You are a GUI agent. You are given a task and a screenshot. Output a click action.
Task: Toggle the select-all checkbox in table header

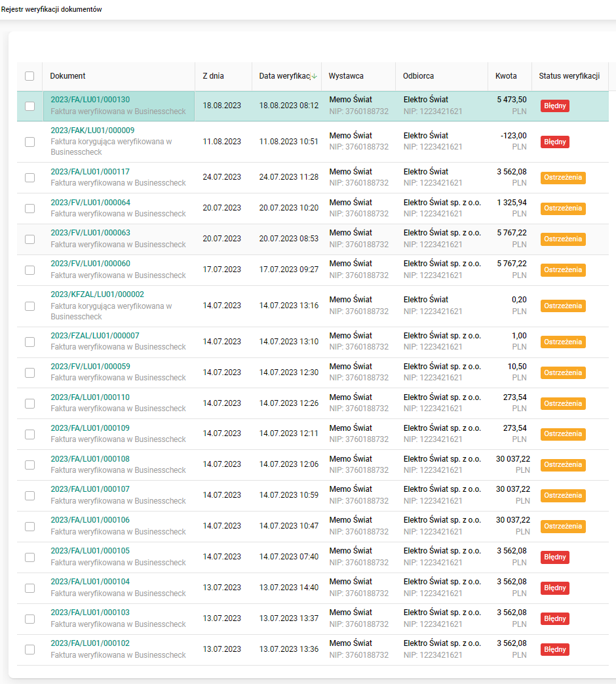[x=29, y=76]
